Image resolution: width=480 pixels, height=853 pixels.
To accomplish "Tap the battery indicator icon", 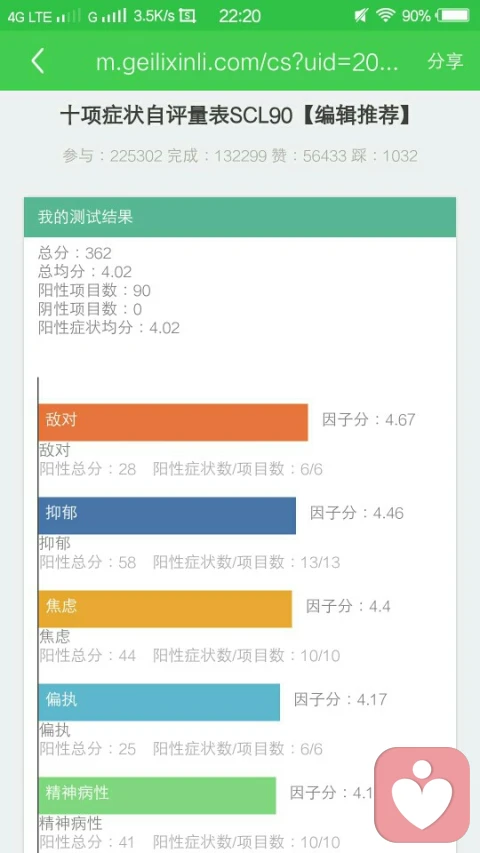I will click(454, 16).
